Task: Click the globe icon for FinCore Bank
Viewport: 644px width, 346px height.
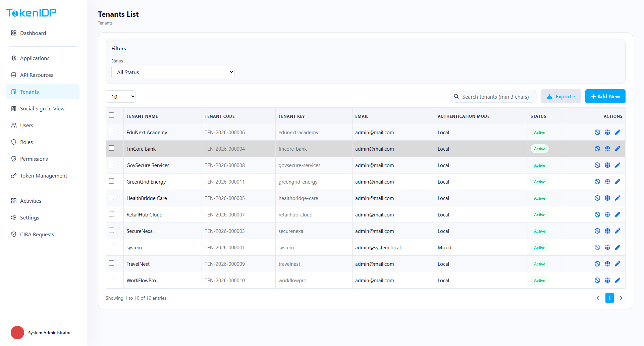Action: (607, 149)
